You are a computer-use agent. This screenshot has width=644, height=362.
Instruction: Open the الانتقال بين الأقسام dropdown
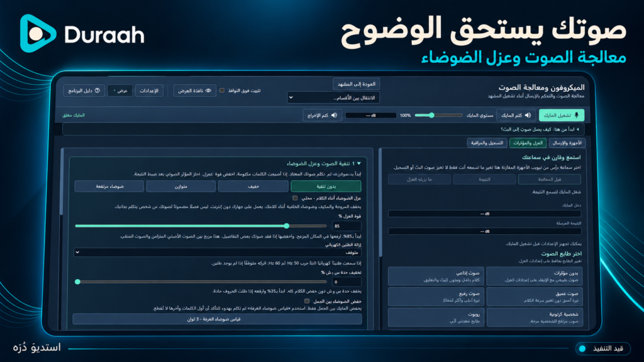[333, 97]
